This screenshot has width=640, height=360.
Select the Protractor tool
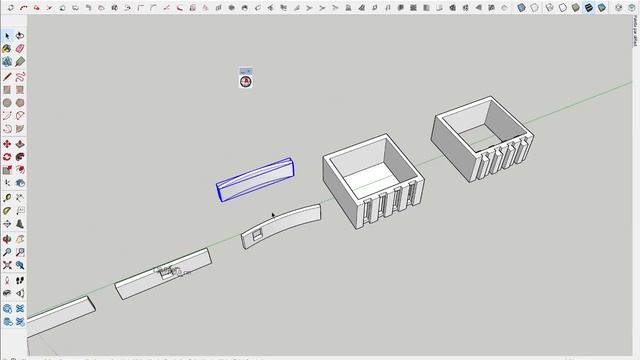7,211
